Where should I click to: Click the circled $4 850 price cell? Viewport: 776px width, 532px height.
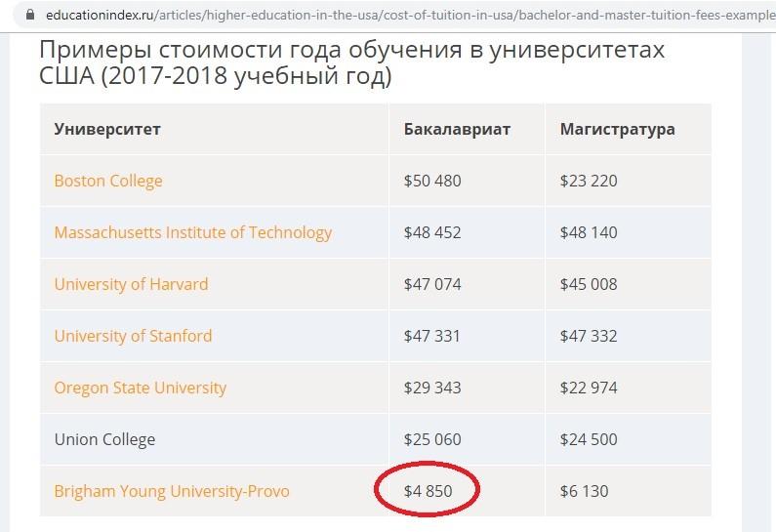click(428, 491)
